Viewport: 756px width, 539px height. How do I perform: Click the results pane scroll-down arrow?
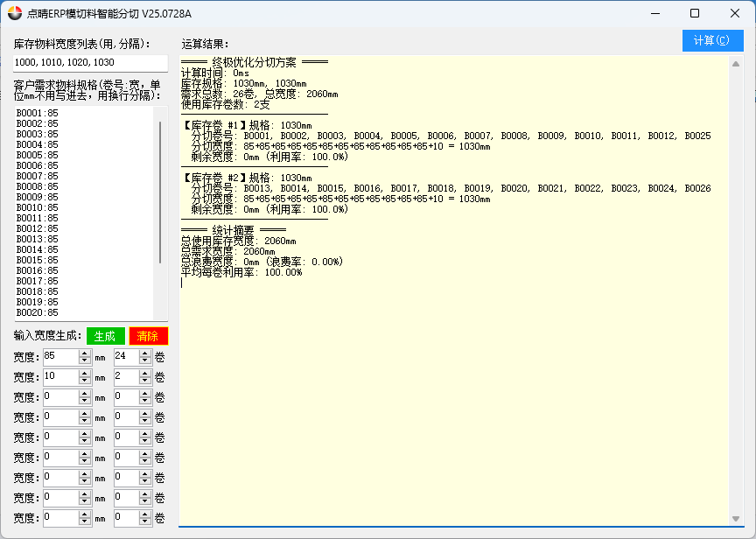pos(736,519)
